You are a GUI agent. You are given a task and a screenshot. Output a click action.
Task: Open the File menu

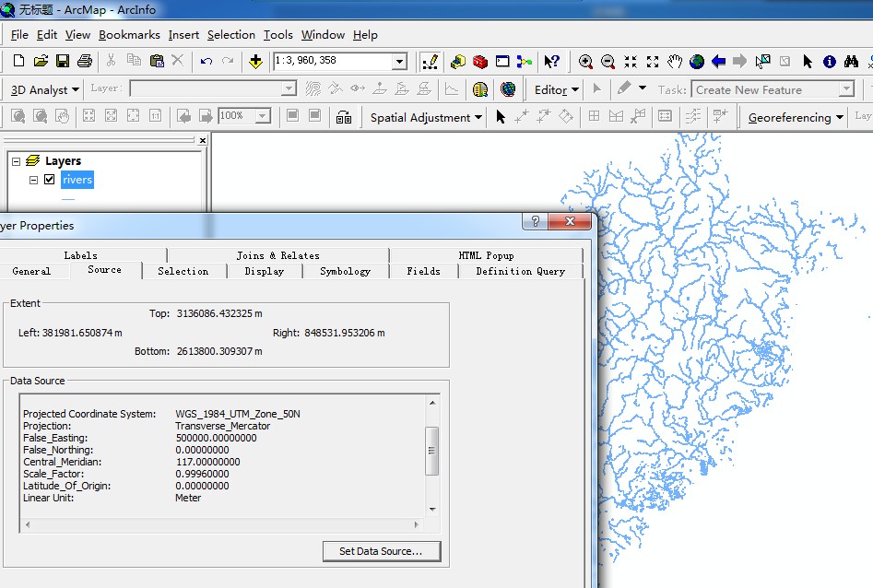coord(19,34)
